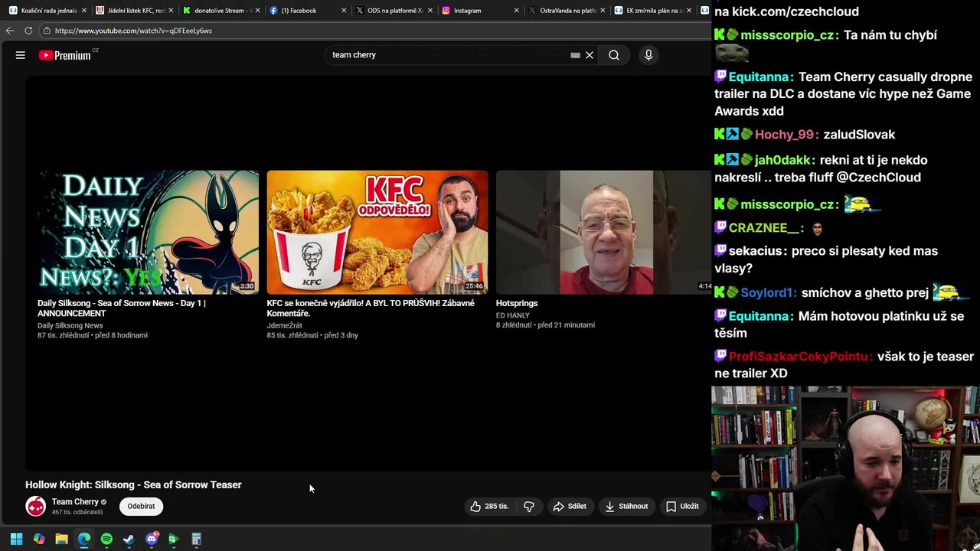Viewport: 980px width, 551px height.
Task: Launch the Copilot icon in the taskbar
Action: coord(39,539)
